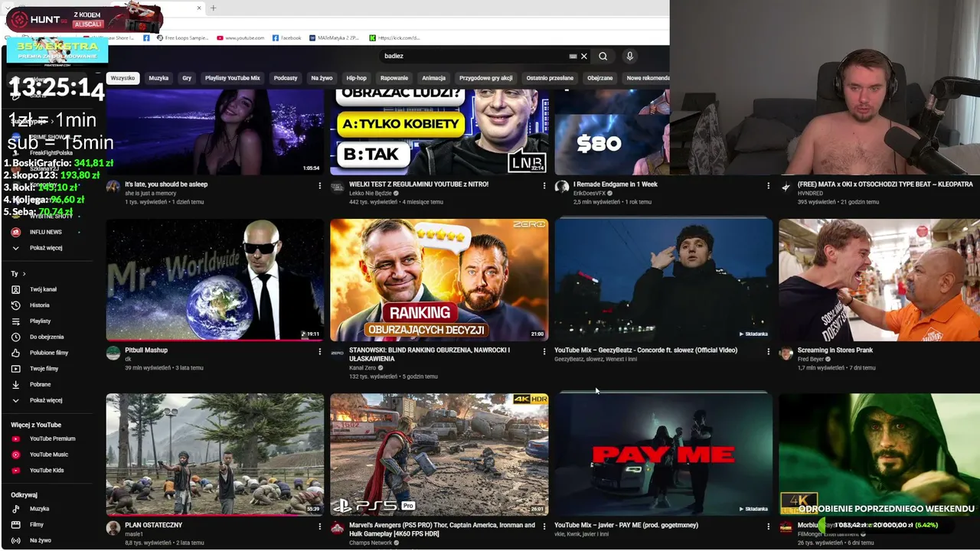This screenshot has height=551, width=980.
Task: Open 'I Remade Endgame in 1 Week' title
Action: (x=616, y=184)
